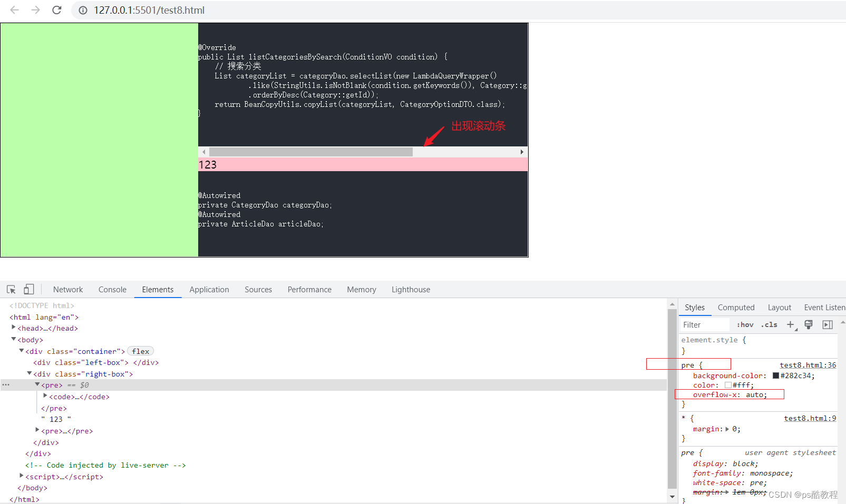The image size is (846, 504).
Task: Click the Elements panel vertical scrollbar thumb
Action: tap(672, 399)
